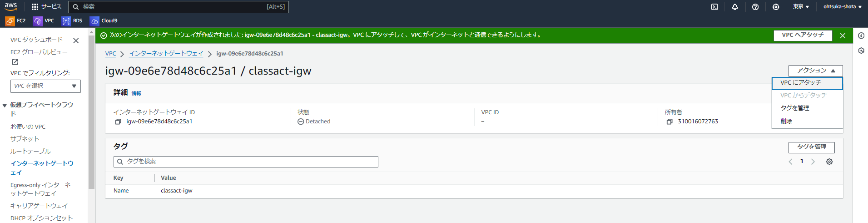Open VPC Dashboard in sidebar
868x223 pixels.
pyautogui.click(x=36, y=40)
